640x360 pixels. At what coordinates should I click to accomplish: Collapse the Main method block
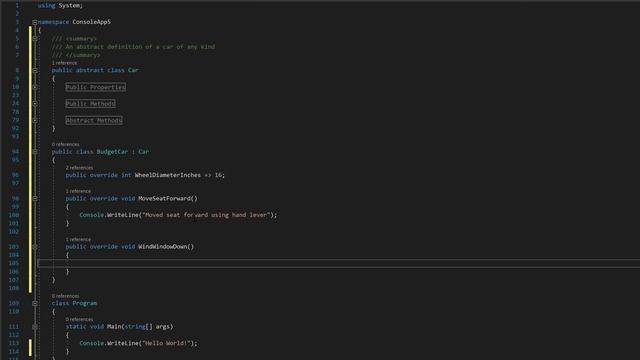35,327
